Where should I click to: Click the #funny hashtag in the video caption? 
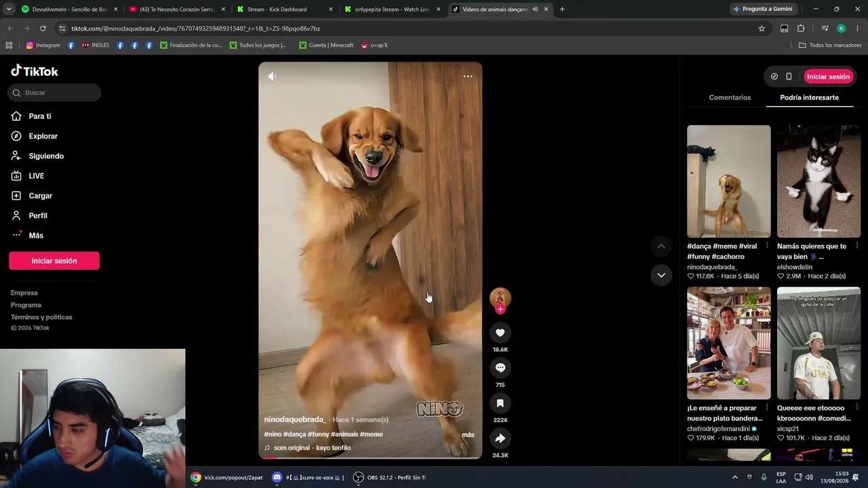(x=319, y=434)
